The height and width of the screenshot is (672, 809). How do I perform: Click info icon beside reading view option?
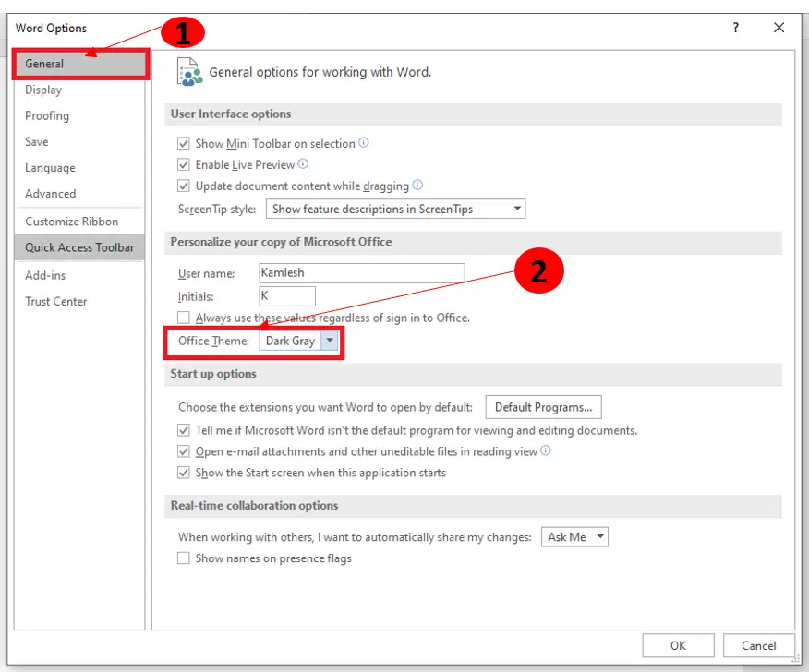[x=546, y=450]
